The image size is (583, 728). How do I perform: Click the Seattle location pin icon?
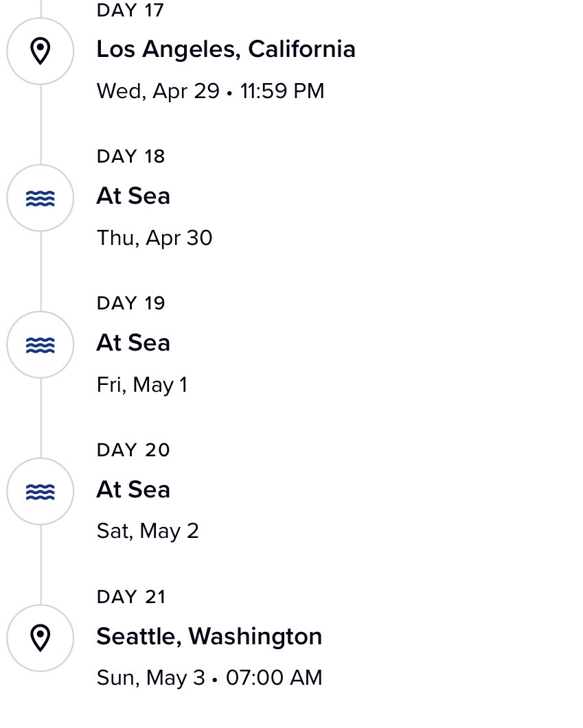(x=40, y=638)
